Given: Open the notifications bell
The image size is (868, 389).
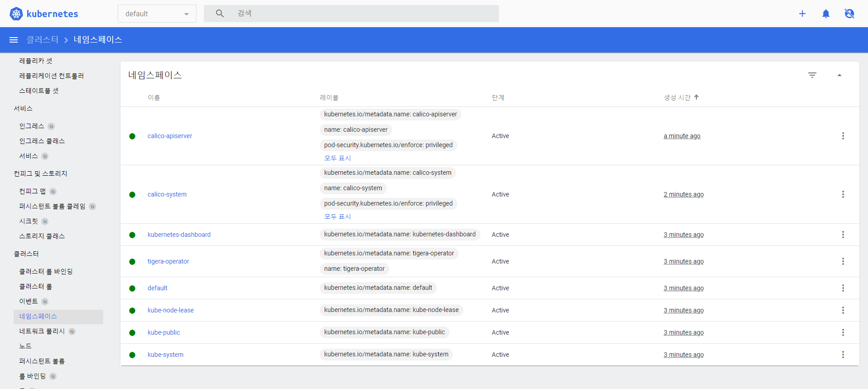Looking at the screenshot, I should click(x=826, y=14).
